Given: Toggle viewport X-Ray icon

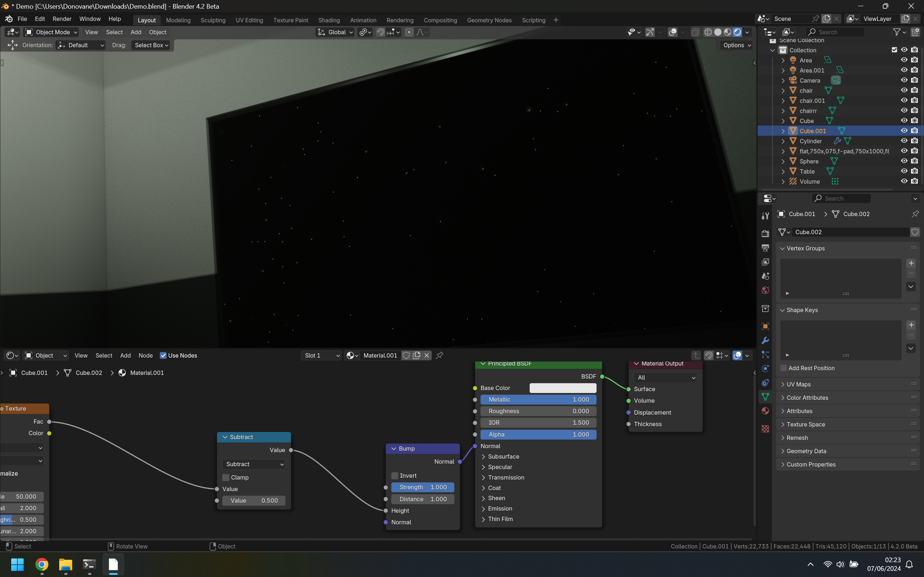Looking at the screenshot, I should [x=695, y=32].
